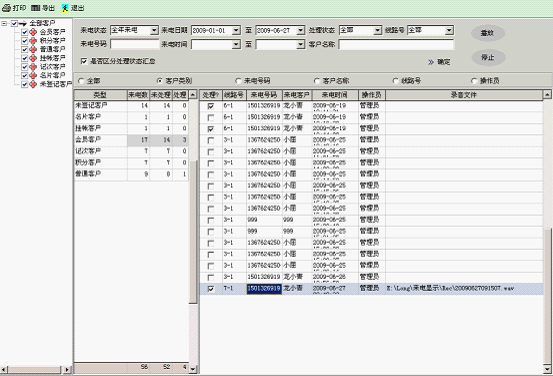Click the 未处理 column header
The height and width of the screenshot is (376, 553).
click(161, 95)
